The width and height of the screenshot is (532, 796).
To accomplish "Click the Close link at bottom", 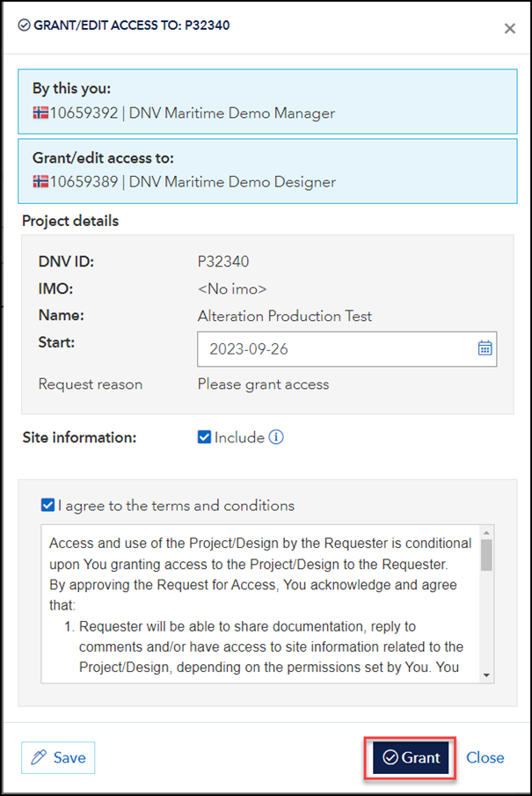I will (485, 757).
